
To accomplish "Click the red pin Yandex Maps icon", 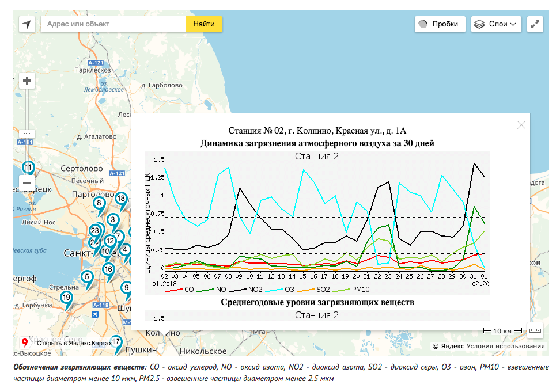I will point(25,342).
